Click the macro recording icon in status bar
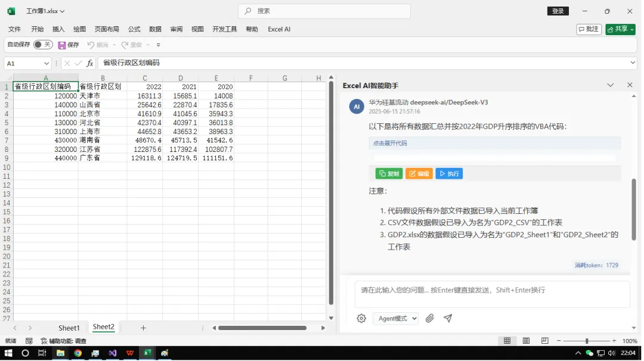 (x=29, y=341)
